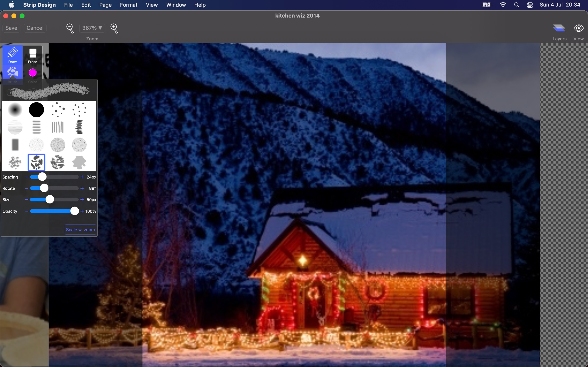Open the 367% zoom level dropdown
Screen dimensions: 588x367
(92, 28)
